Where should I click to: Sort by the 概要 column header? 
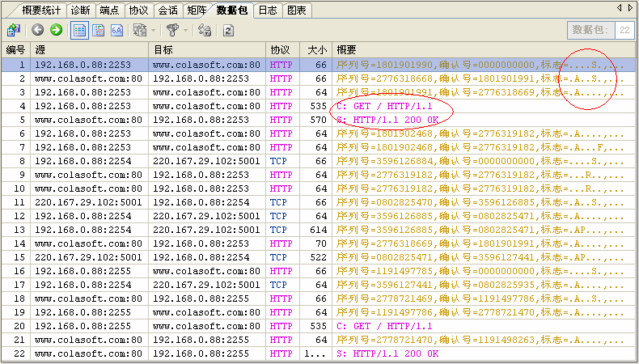(x=485, y=49)
